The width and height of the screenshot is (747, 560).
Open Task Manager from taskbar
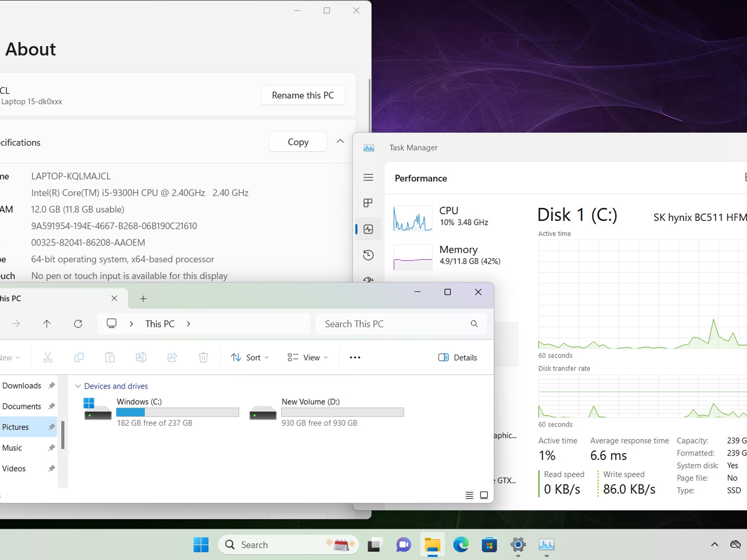[x=546, y=545]
